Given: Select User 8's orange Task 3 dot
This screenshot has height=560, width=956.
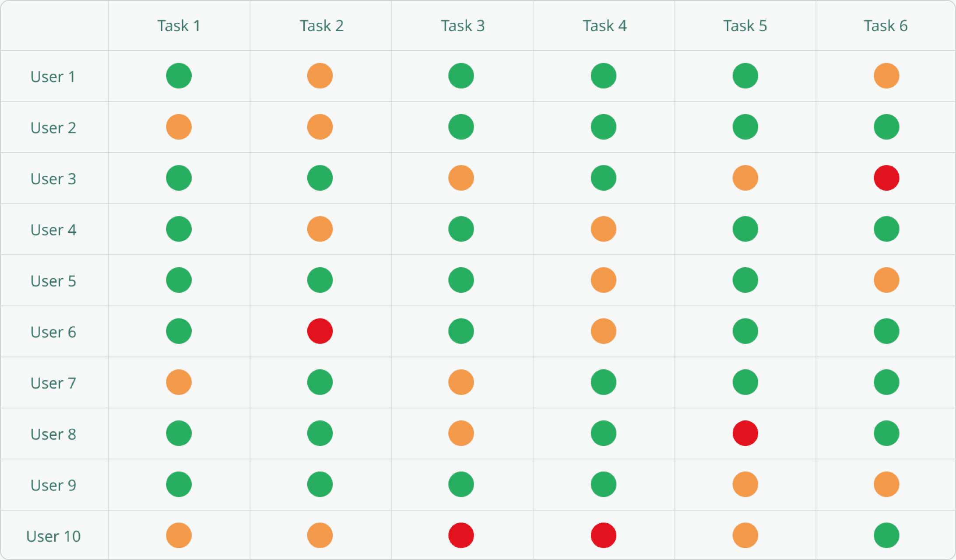Looking at the screenshot, I should 461,433.
